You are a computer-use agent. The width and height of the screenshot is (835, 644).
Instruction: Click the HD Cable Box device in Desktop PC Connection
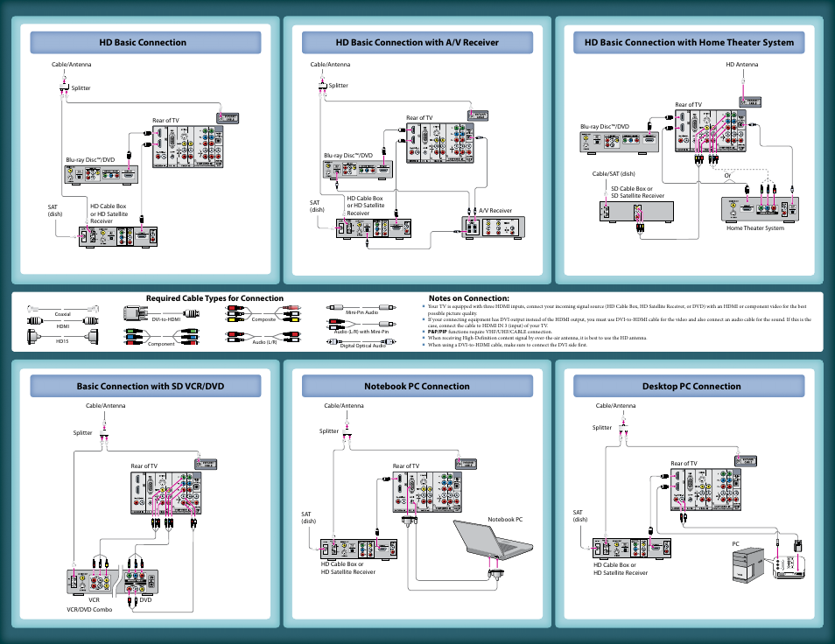coord(632,548)
